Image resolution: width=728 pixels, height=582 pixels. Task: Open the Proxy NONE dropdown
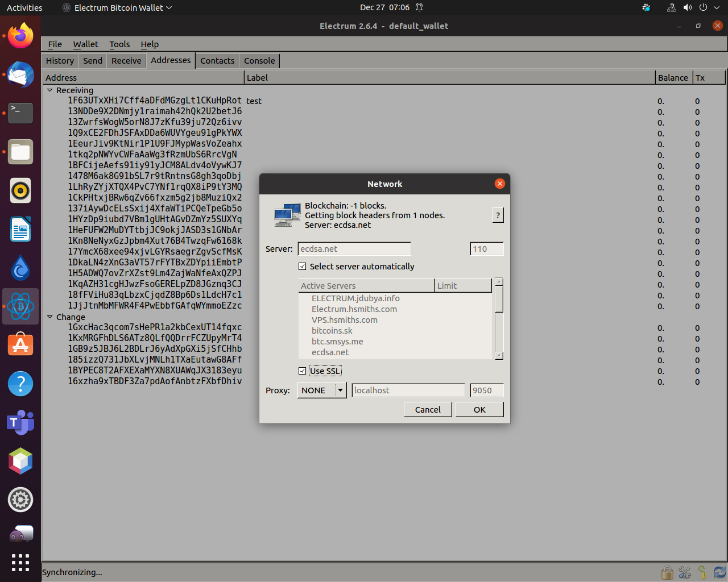322,390
